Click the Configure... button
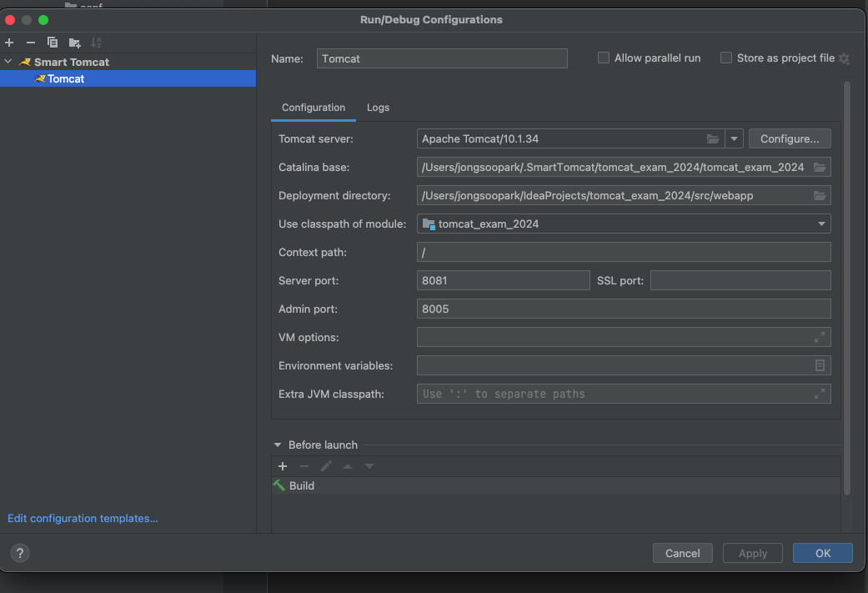Screen dimensions: 868x593 pyautogui.click(x=790, y=139)
